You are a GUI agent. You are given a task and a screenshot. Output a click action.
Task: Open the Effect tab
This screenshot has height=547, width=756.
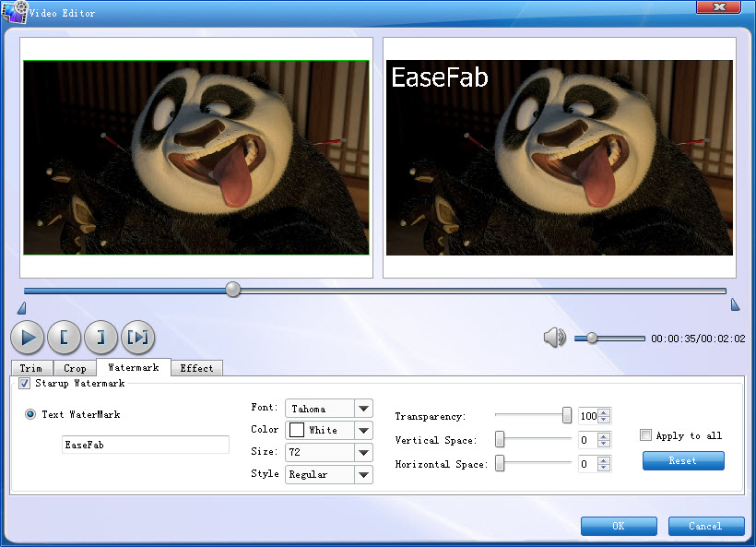[196, 368]
